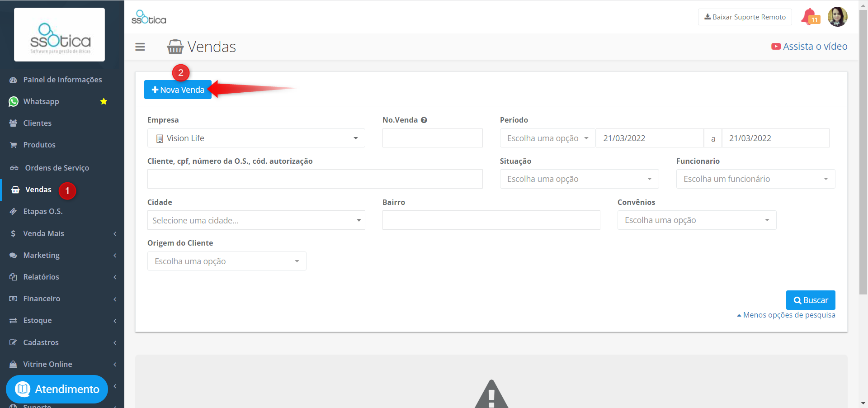Click the Clientes users icon
The height and width of the screenshot is (408, 868).
coord(14,123)
